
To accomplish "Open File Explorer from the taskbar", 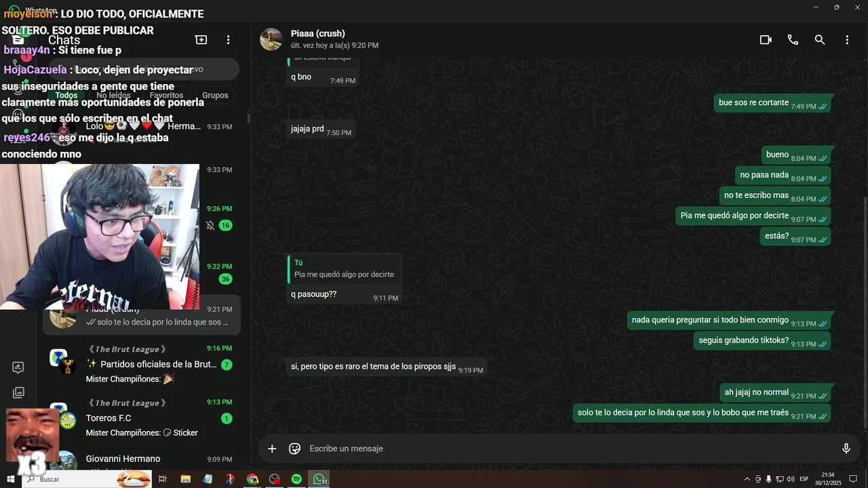I will tap(185, 479).
